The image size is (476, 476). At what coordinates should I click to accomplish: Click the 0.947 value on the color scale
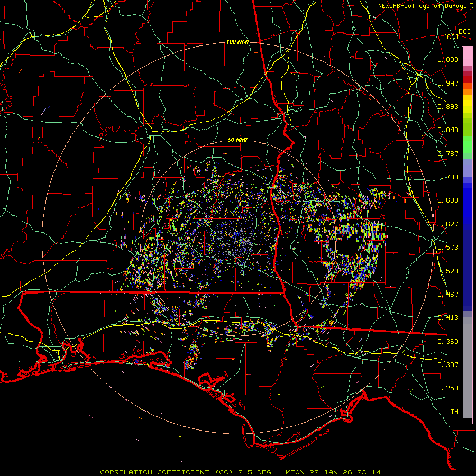click(x=448, y=83)
